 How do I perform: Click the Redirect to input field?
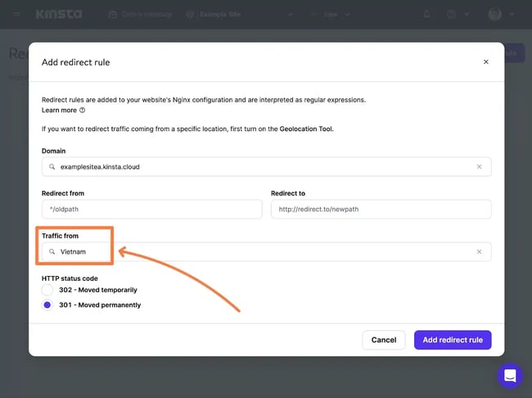[x=381, y=209]
